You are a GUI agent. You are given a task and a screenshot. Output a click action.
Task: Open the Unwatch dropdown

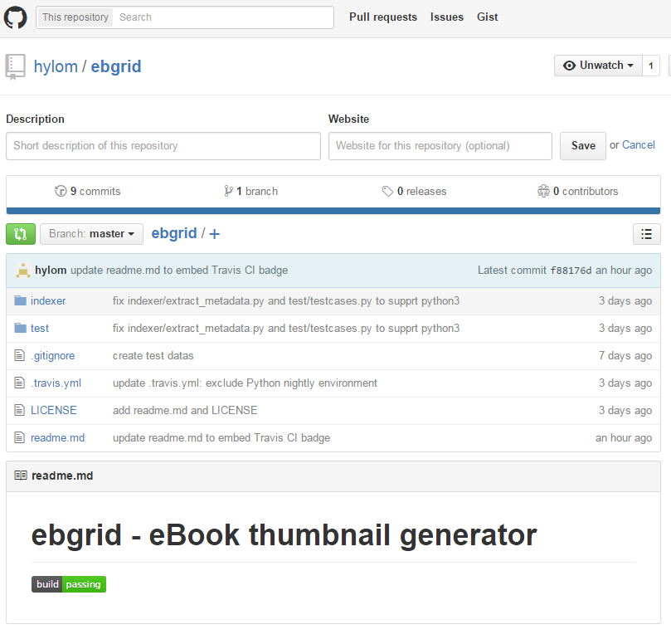pos(598,66)
